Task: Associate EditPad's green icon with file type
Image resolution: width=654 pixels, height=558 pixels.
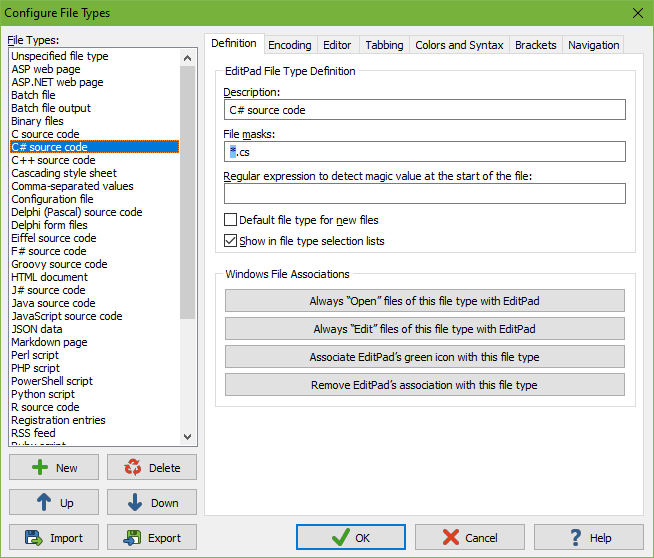Action: [x=425, y=357]
